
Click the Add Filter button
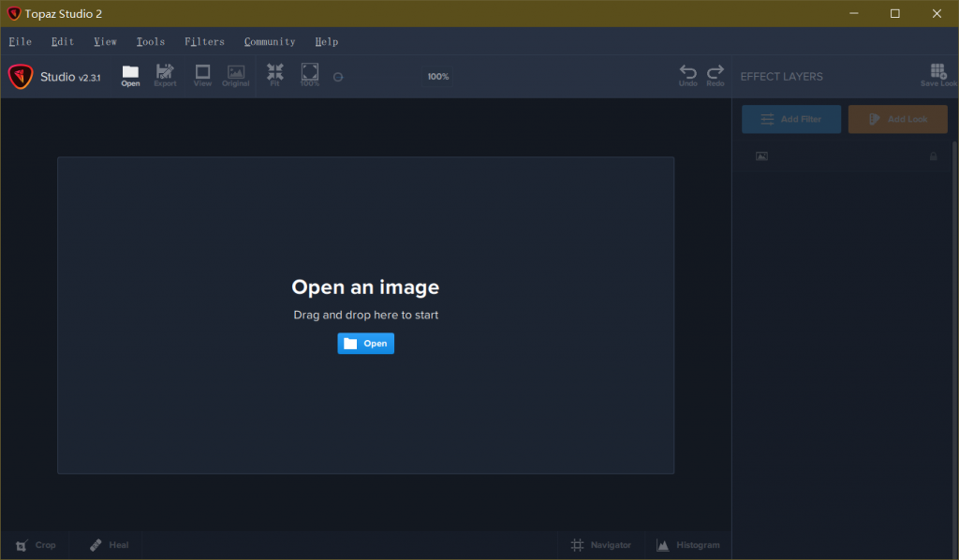pyautogui.click(x=791, y=119)
